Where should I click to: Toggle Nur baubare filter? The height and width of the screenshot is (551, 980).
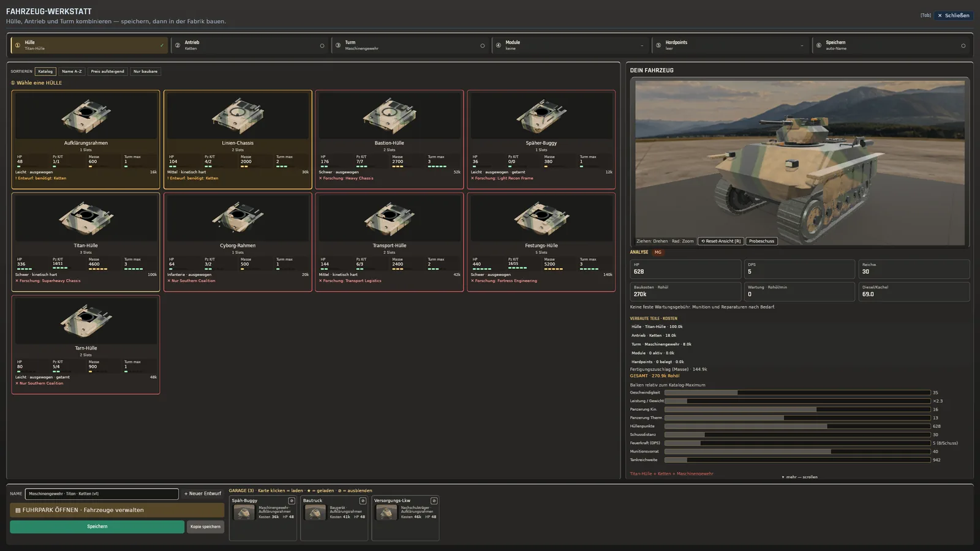pyautogui.click(x=146, y=72)
